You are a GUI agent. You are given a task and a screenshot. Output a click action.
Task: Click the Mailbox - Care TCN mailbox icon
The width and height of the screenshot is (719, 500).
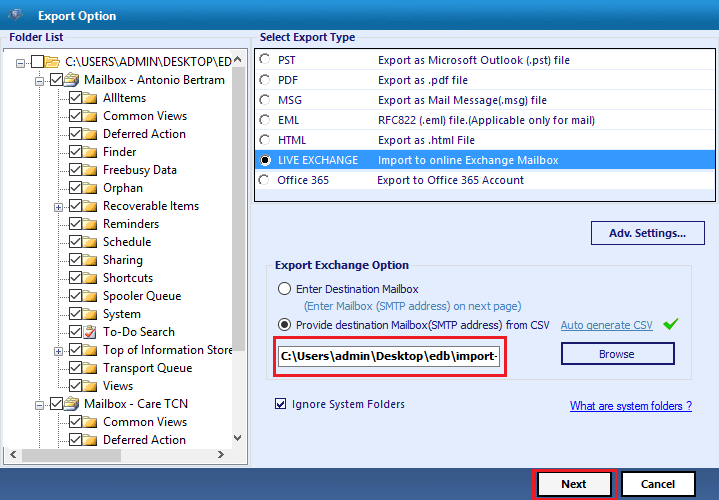point(72,404)
